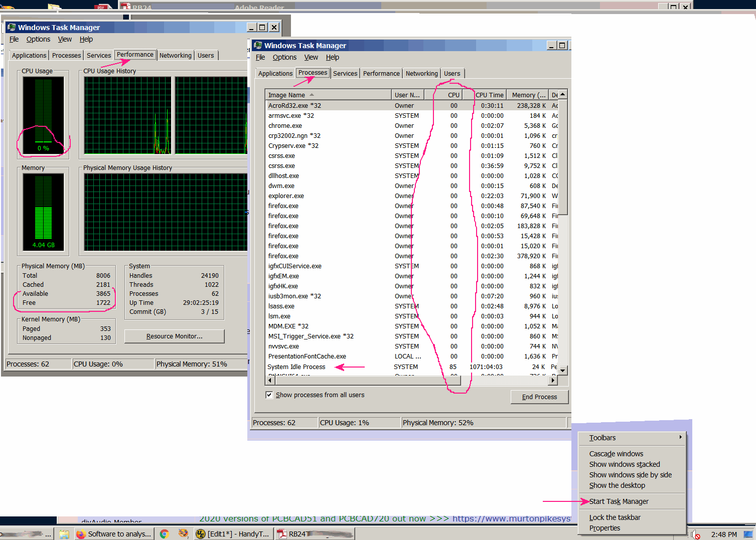Open Processes tab in Performance window

(66, 55)
